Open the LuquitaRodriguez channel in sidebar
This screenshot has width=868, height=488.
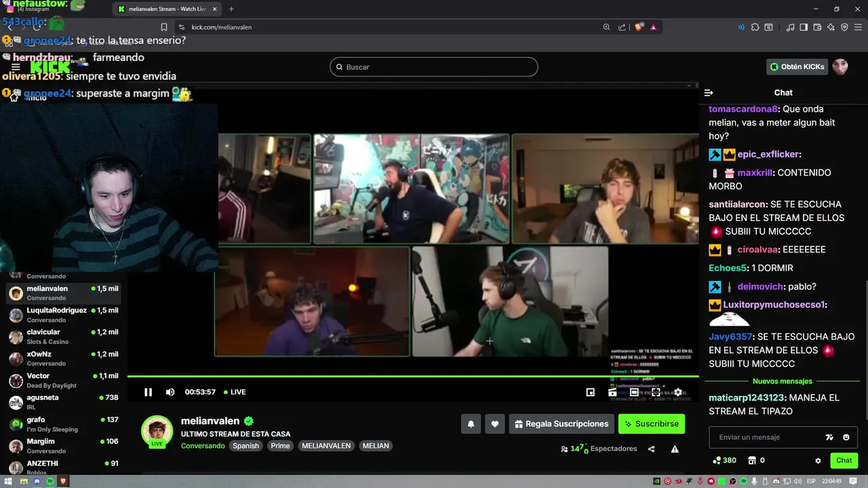[x=64, y=314]
